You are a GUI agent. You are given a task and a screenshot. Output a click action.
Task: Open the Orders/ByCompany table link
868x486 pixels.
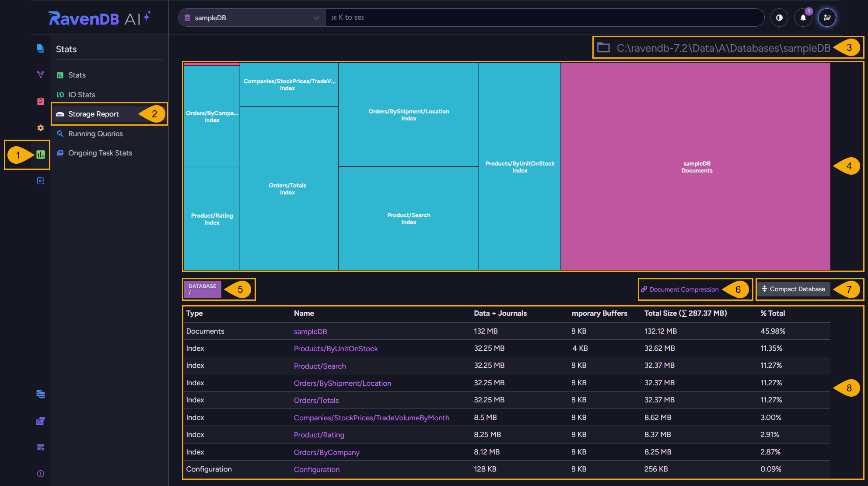point(327,452)
